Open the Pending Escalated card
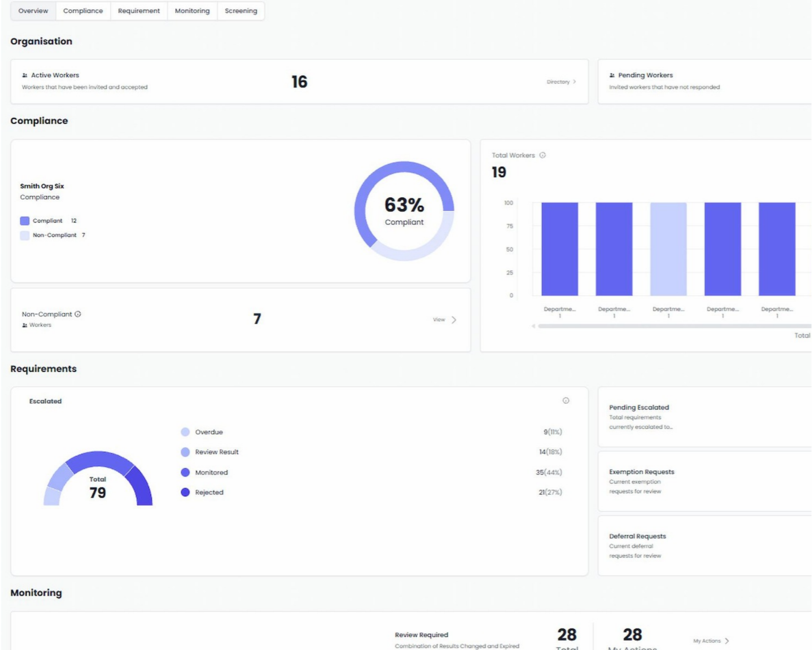 [x=705, y=417]
